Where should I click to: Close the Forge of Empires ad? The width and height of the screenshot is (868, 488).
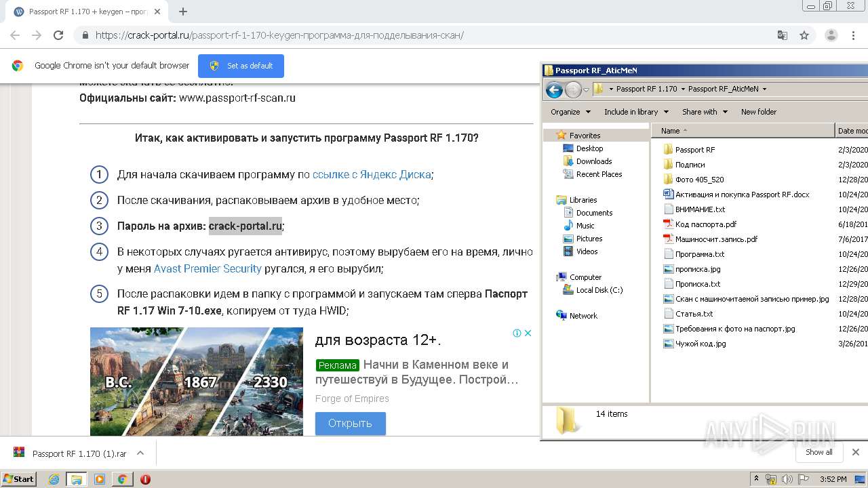pos(528,333)
